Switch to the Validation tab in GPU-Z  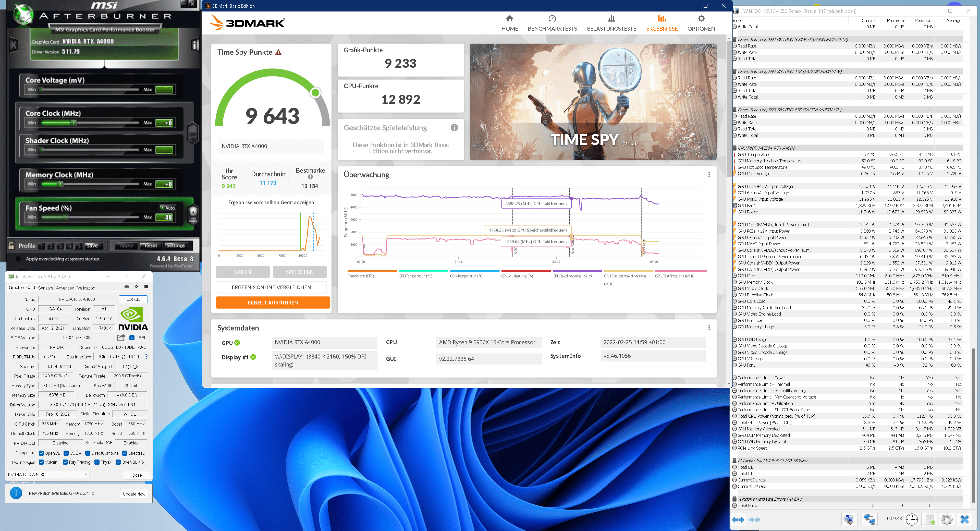[x=86, y=288]
